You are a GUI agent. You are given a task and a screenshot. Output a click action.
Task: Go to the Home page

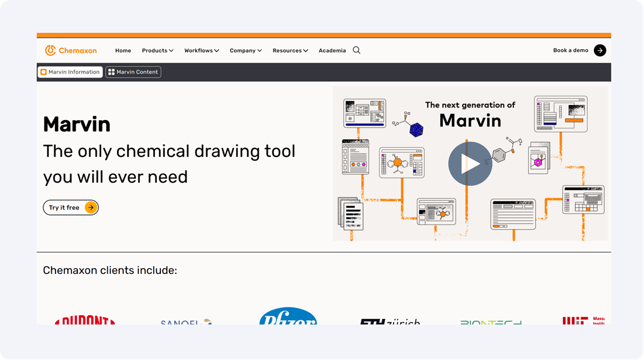tap(123, 51)
